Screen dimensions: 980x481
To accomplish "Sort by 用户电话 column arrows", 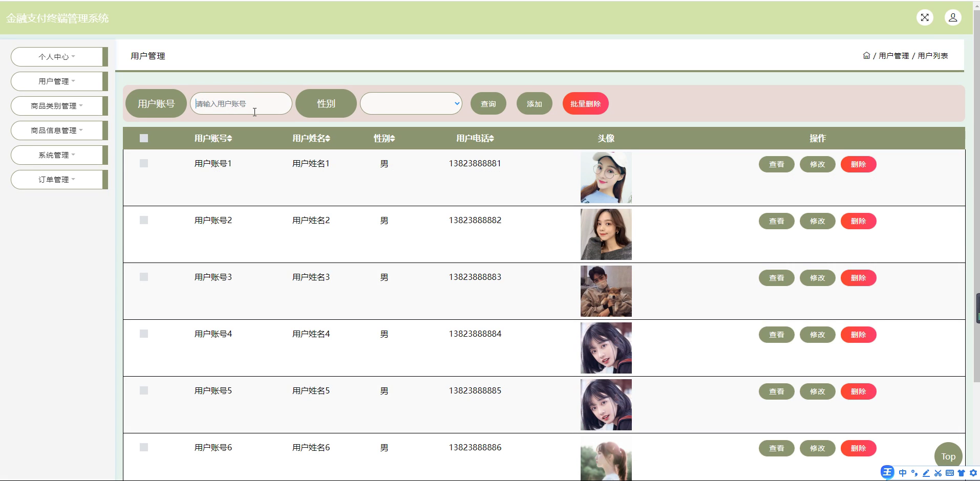I will pos(492,138).
